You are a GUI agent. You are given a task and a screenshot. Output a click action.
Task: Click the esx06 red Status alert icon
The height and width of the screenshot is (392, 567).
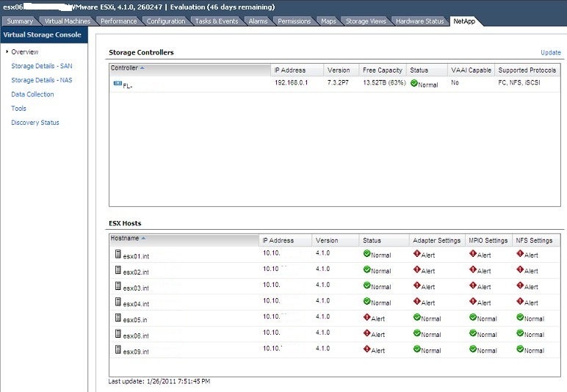click(366, 333)
